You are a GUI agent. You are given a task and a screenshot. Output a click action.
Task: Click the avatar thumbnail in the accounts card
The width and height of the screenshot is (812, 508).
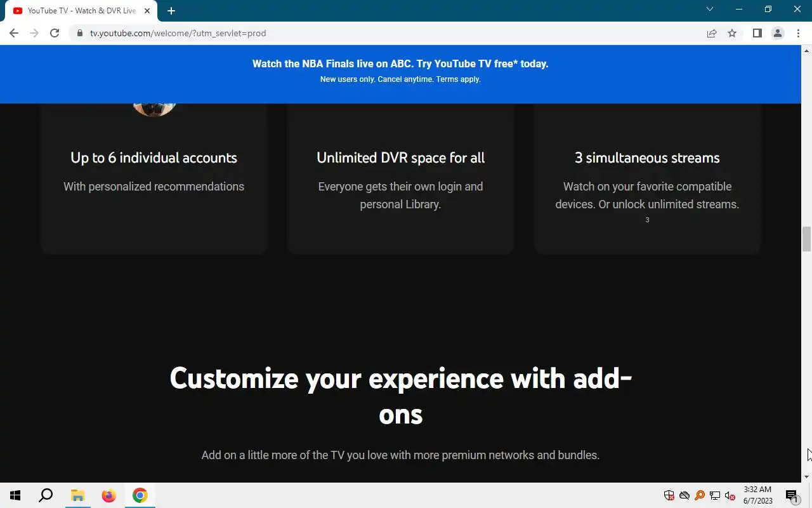point(154,110)
